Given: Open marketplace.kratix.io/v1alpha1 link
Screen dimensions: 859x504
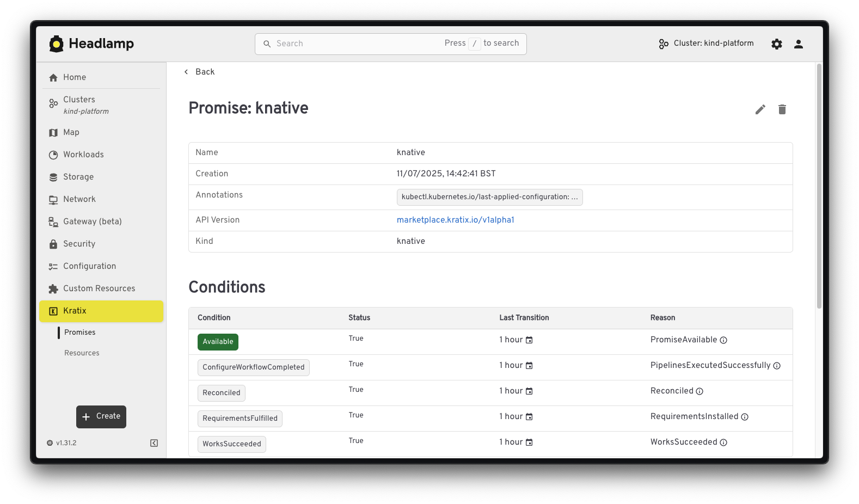Looking at the screenshot, I should tap(456, 220).
